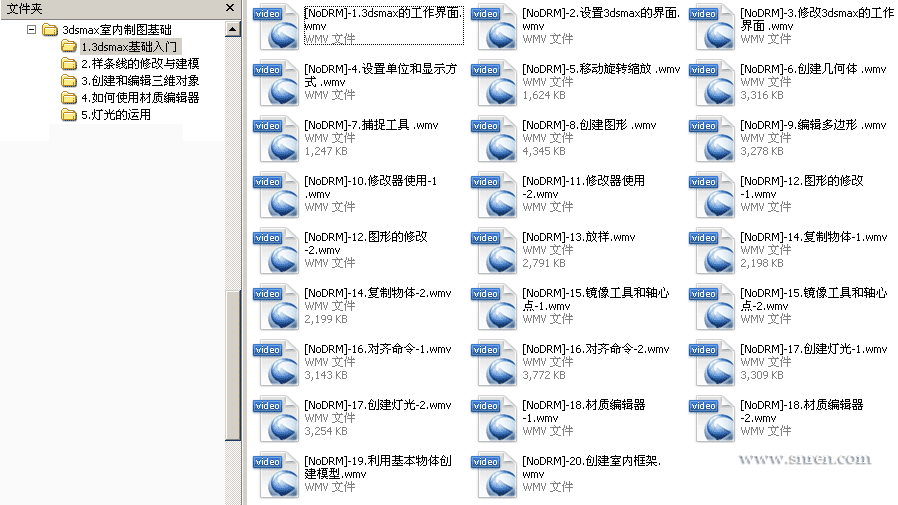Select video icon for 20.创建室内框架.wmv
Image resolution: width=898 pixels, height=505 pixels.
coord(494,476)
